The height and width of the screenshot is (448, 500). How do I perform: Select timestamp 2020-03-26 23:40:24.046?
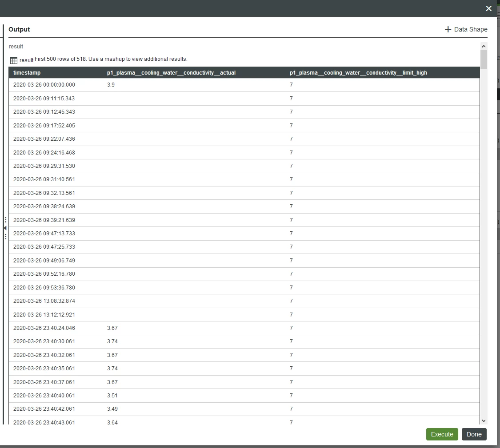coord(44,328)
